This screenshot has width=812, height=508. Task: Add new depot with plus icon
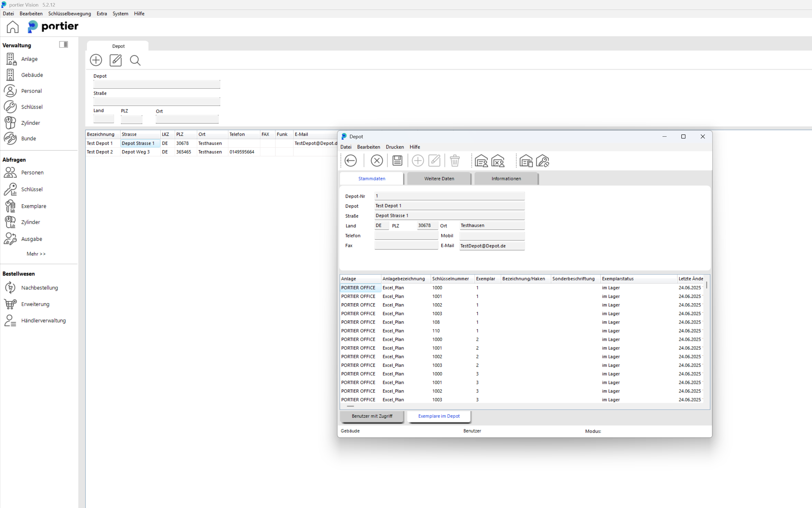(96, 60)
